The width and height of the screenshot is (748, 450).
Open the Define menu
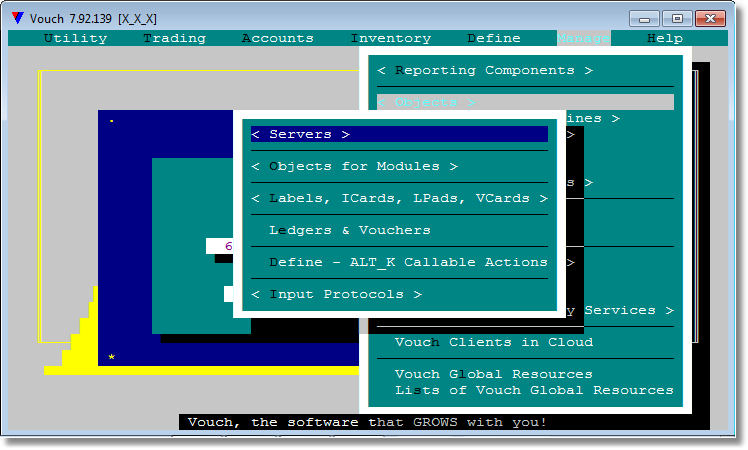pos(494,38)
